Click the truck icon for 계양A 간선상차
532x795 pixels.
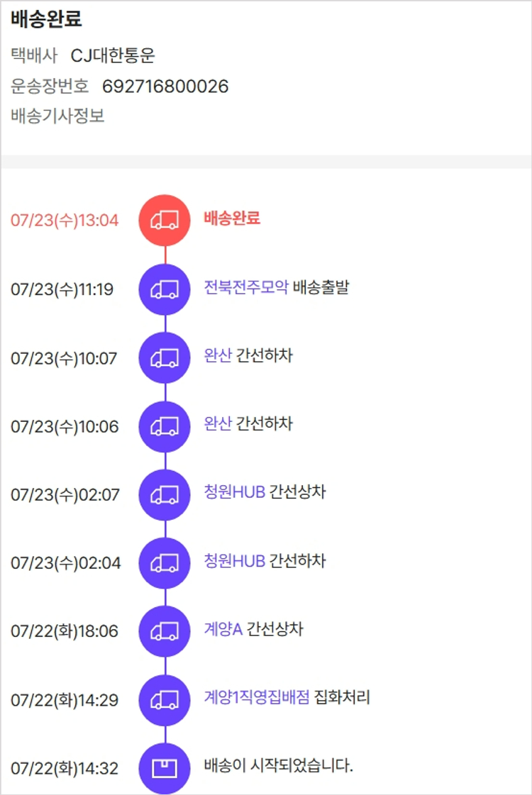pyautogui.click(x=165, y=631)
